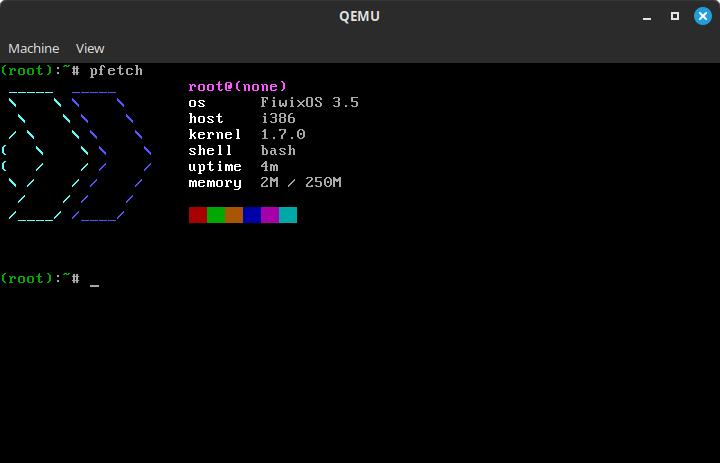Click the red color block
This screenshot has width=720, height=463.
point(198,215)
